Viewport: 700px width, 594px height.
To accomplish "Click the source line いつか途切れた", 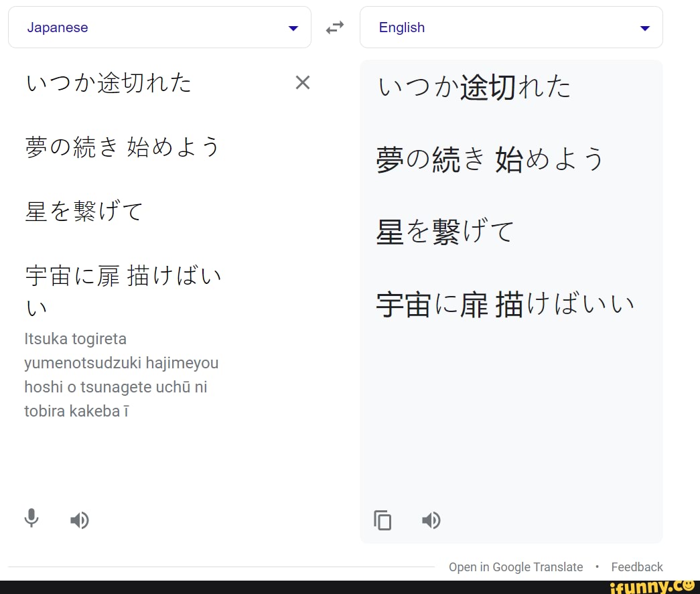I will click(x=109, y=83).
